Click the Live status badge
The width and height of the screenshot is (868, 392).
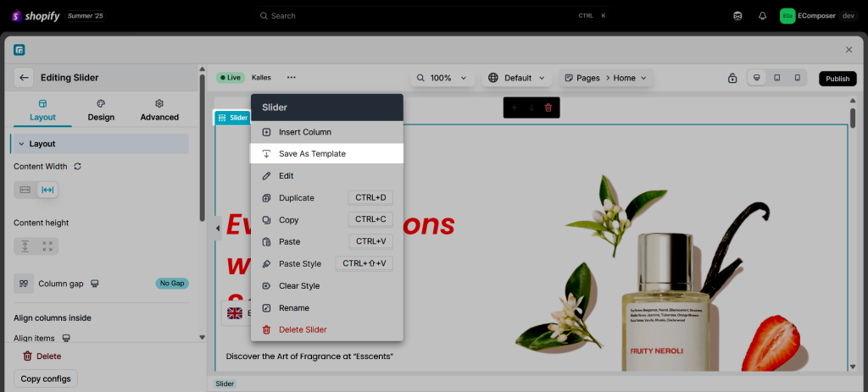click(x=231, y=78)
